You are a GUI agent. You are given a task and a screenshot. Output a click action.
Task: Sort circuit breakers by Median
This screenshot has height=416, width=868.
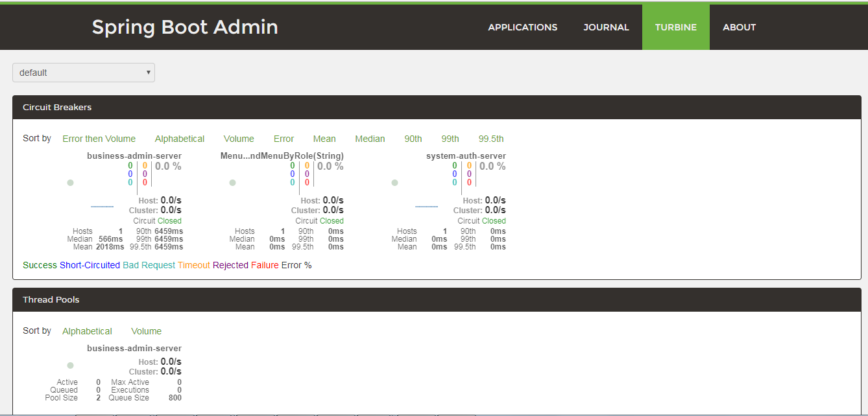(370, 139)
